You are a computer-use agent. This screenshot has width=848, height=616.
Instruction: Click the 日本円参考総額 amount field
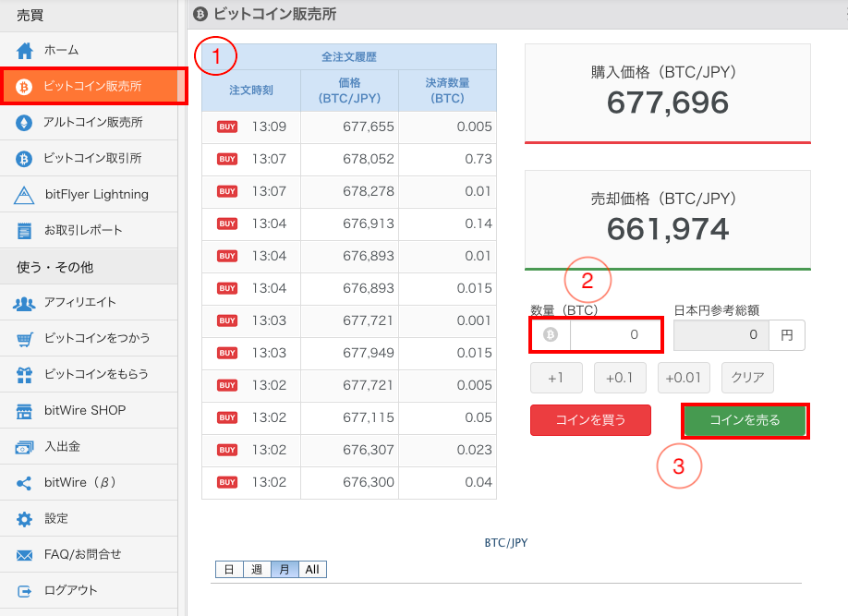(721, 335)
